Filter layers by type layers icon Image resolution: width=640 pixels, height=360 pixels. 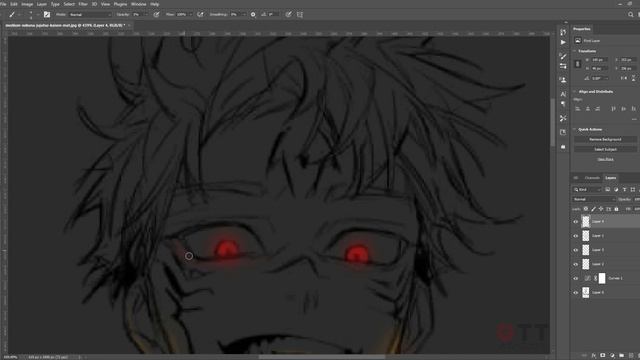point(624,189)
